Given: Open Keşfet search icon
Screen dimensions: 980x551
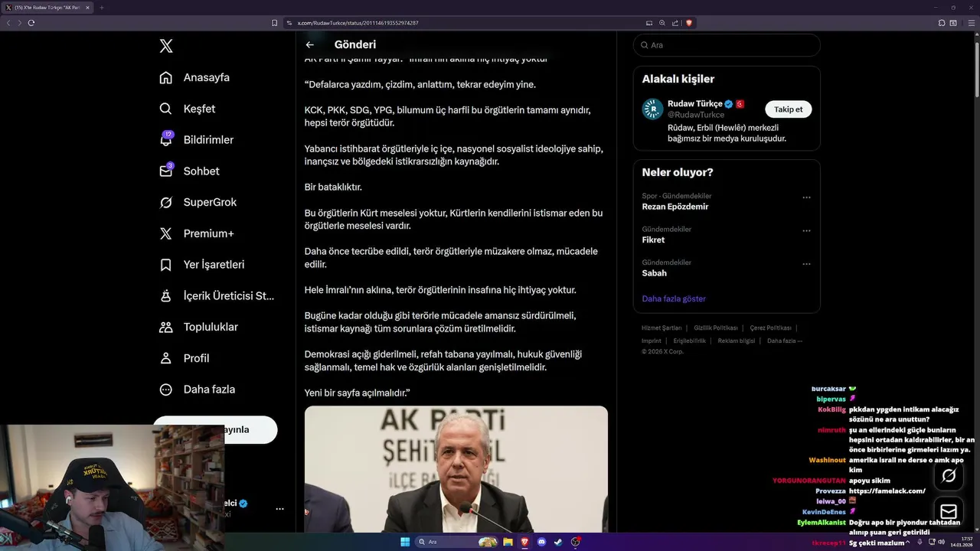Looking at the screenshot, I should (x=165, y=109).
